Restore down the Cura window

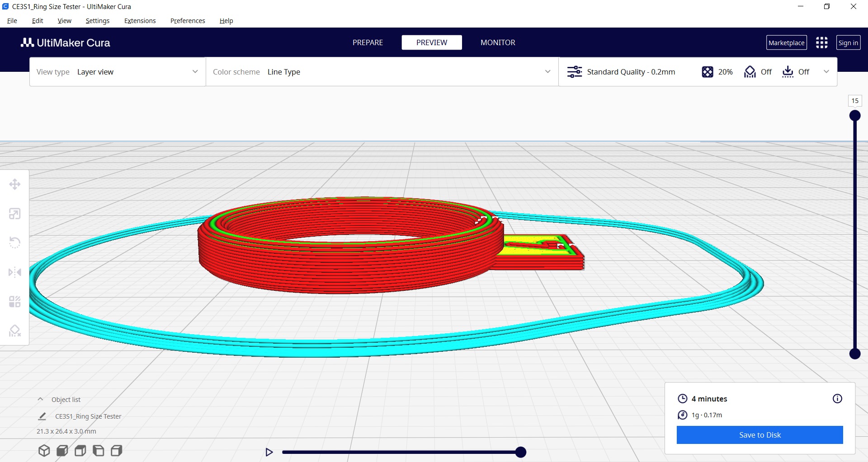tap(827, 6)
